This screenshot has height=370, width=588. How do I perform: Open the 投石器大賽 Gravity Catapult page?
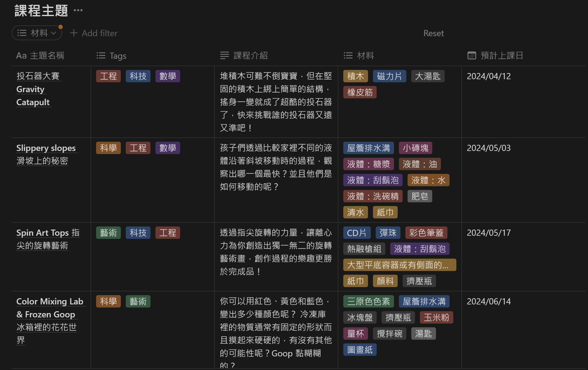tap(38, 76)
